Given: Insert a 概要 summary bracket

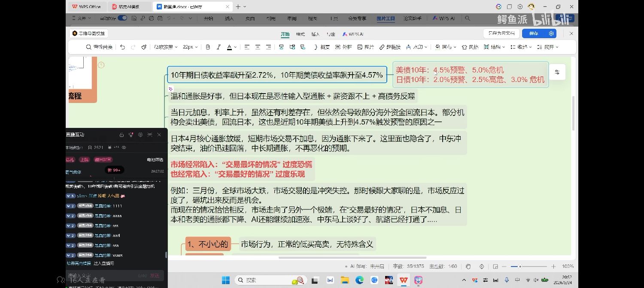Looking at the screenshot, I should click(x=322, y=47).
